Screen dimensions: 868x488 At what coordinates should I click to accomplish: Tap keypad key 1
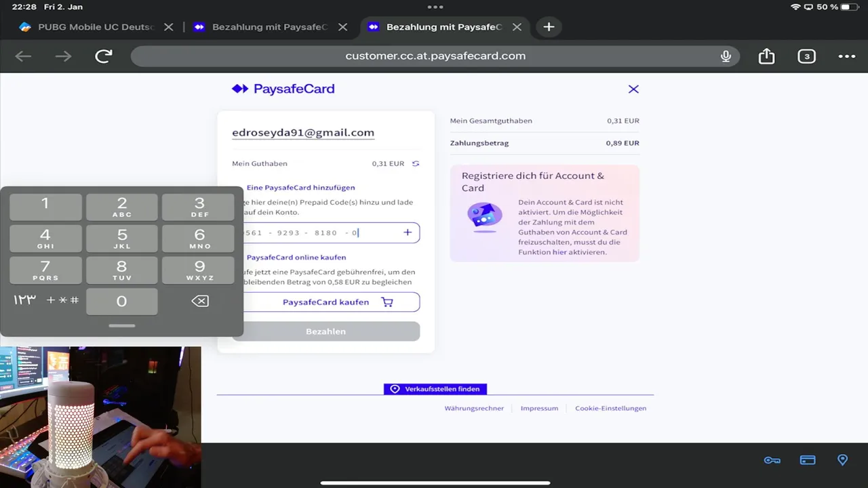click(45, 207)
